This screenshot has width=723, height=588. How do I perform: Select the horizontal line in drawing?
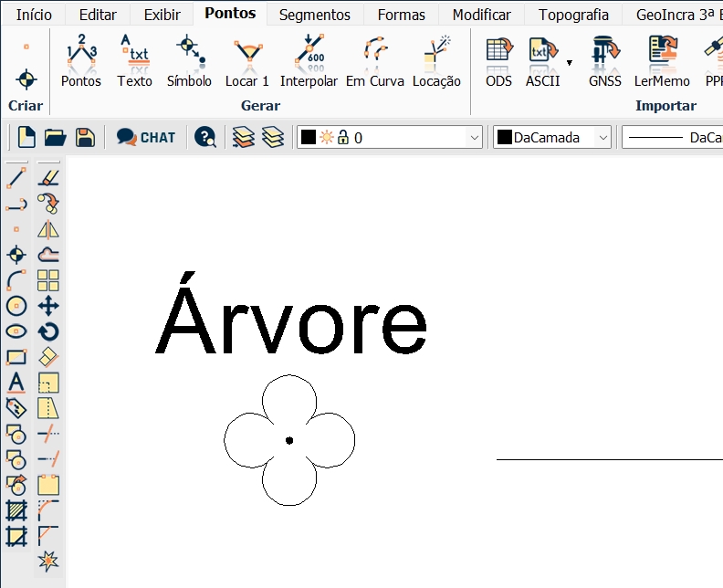(610, 459)
